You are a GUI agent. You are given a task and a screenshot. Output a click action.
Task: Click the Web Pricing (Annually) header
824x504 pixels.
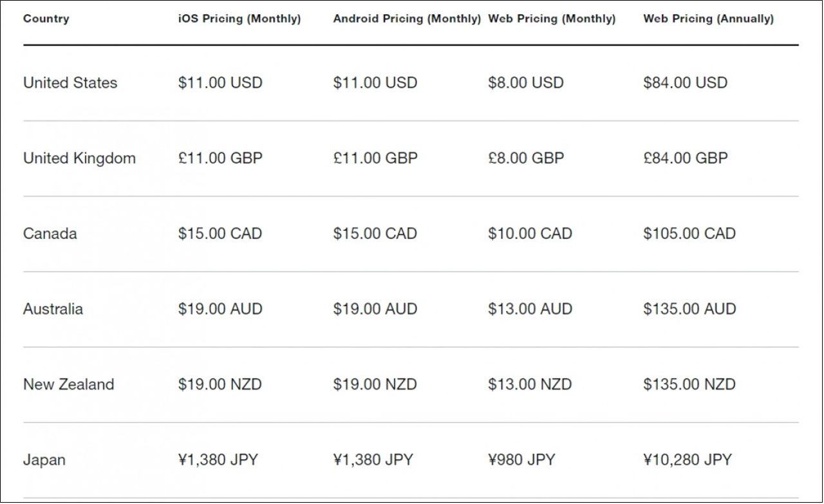coord(708,19)
